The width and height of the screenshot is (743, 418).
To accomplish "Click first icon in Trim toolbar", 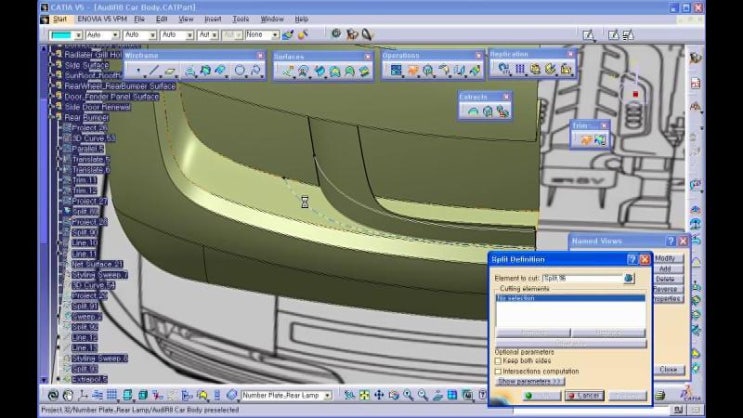I will [585, 141].
